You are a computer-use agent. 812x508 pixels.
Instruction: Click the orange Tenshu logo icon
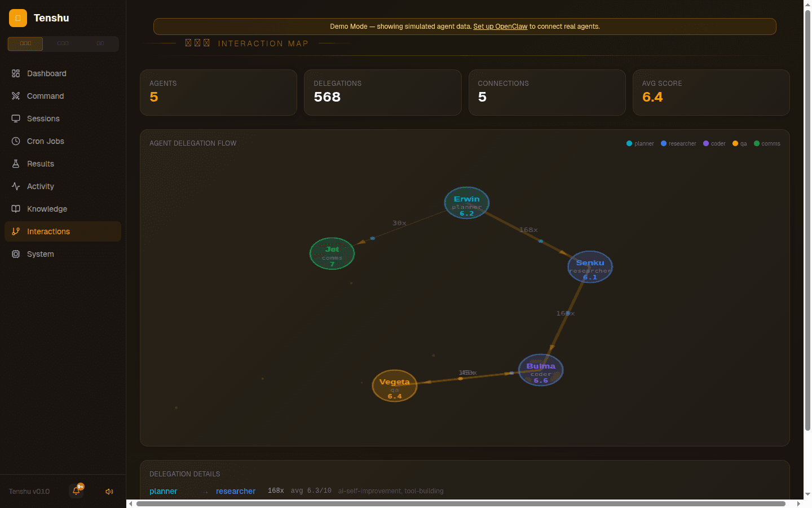coord(18,18)
